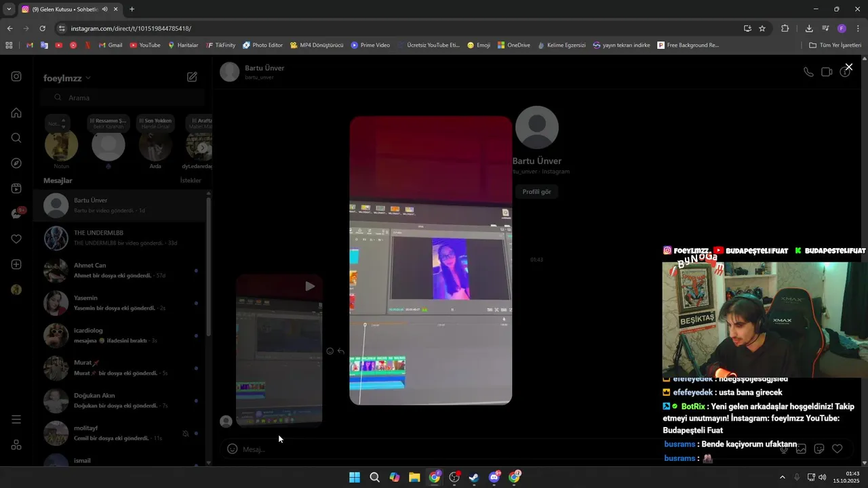Open Instagram search magnifier in sidebar
This screenshot has width=868, height=488.
coord(16,138)
